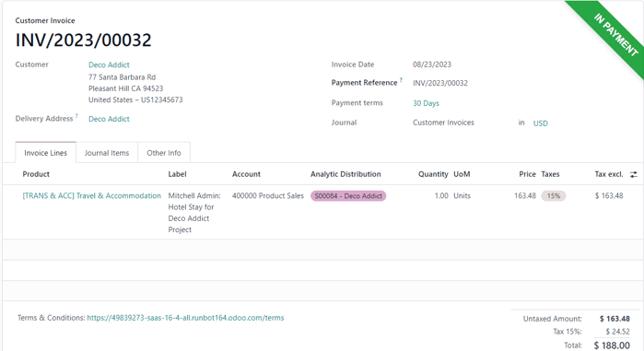Click the invoice number heading INV/2023/00032
The width and height of the screenshot is (644, 351).
coord(83,41)
